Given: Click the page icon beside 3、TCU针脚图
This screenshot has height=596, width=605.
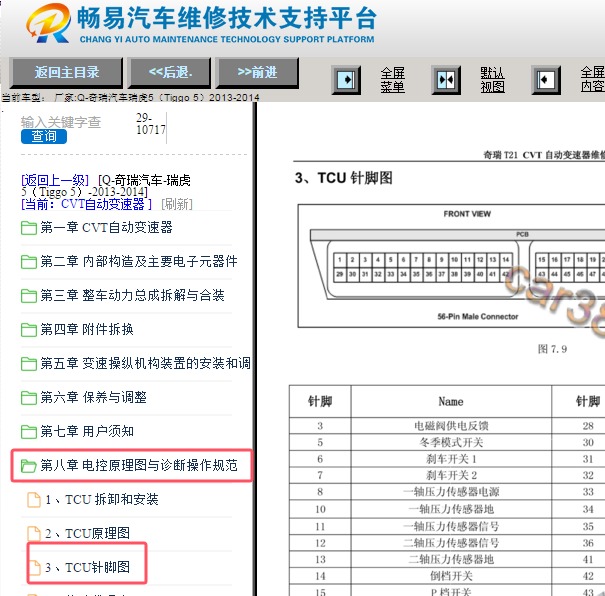Looking at the screenshot, I should [x=34, y=568].
